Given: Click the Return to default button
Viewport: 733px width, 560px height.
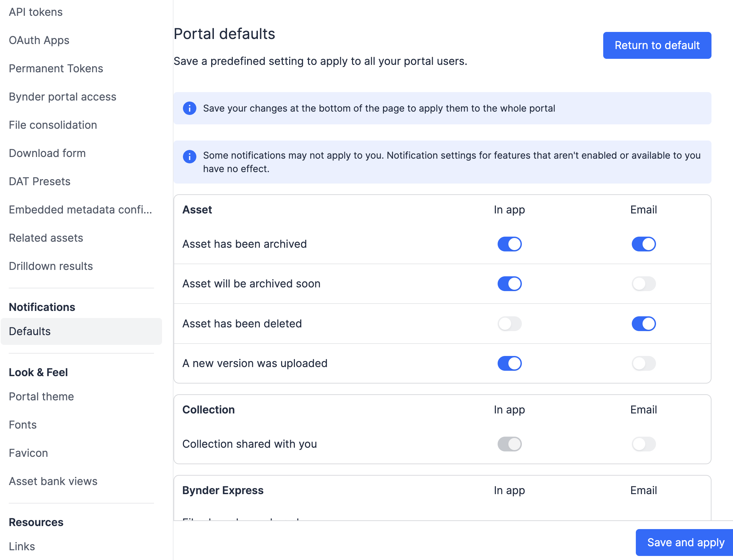Looking at the screenshot, I should (x=657, y=45).
